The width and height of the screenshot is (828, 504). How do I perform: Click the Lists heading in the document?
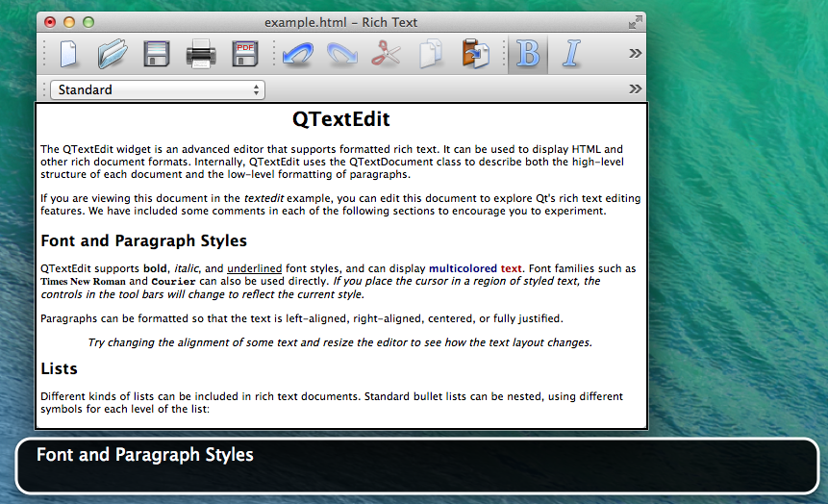60,368
